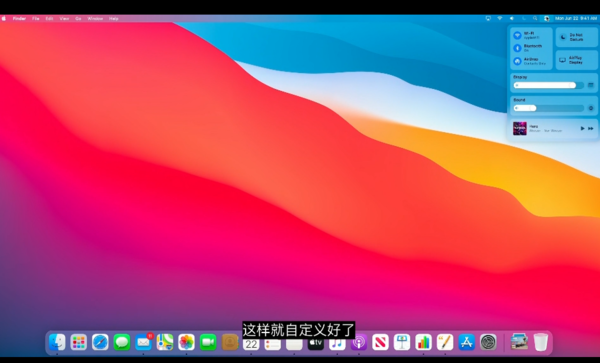Open sound output options beside volume slider

[591, 108]
